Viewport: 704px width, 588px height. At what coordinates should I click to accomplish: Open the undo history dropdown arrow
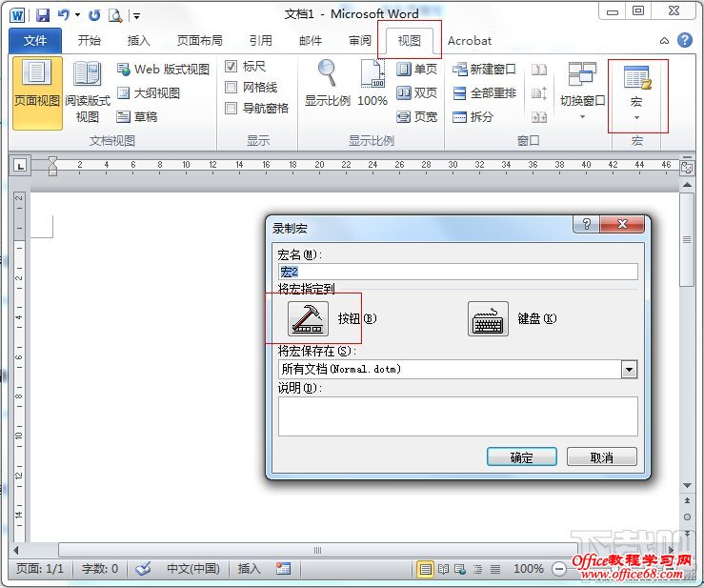tap(78, 15)
